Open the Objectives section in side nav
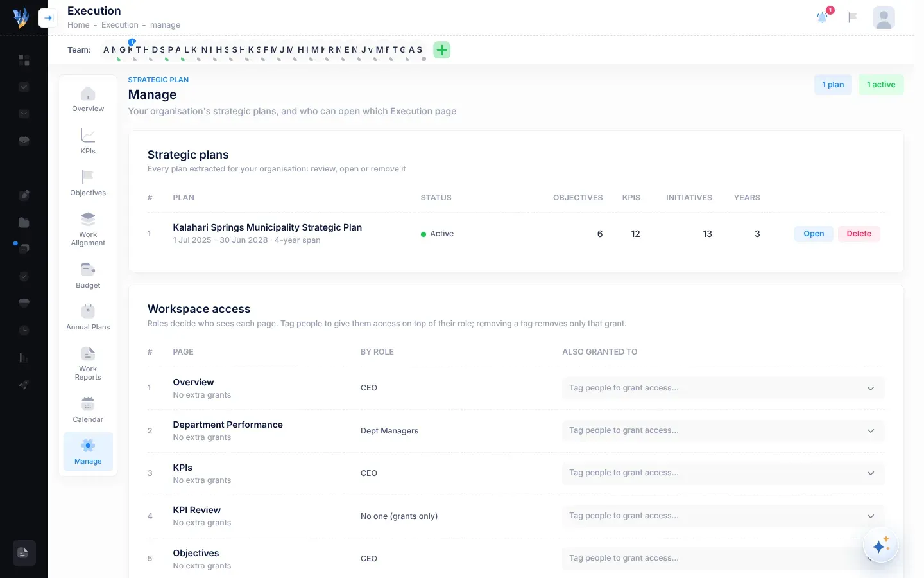Image resolution: width=924 pixels, height=578 pixels. 88,183
